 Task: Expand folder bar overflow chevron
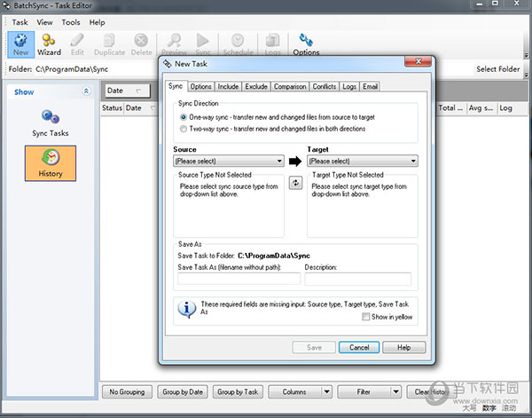[526, 75]
